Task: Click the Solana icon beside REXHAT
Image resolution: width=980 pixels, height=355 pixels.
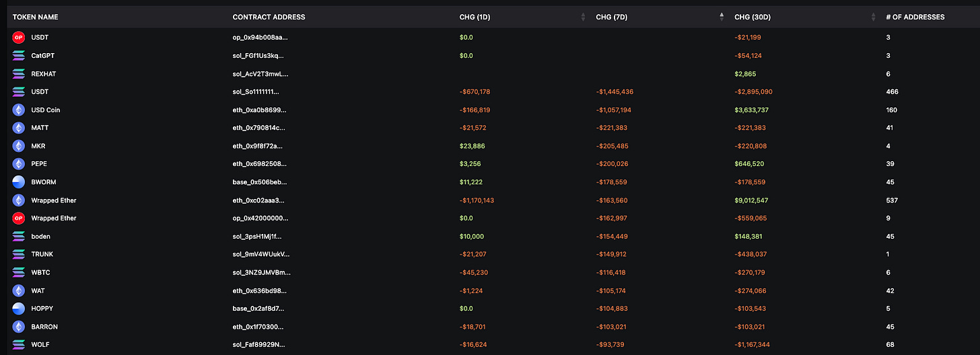Action: [18, 74]
